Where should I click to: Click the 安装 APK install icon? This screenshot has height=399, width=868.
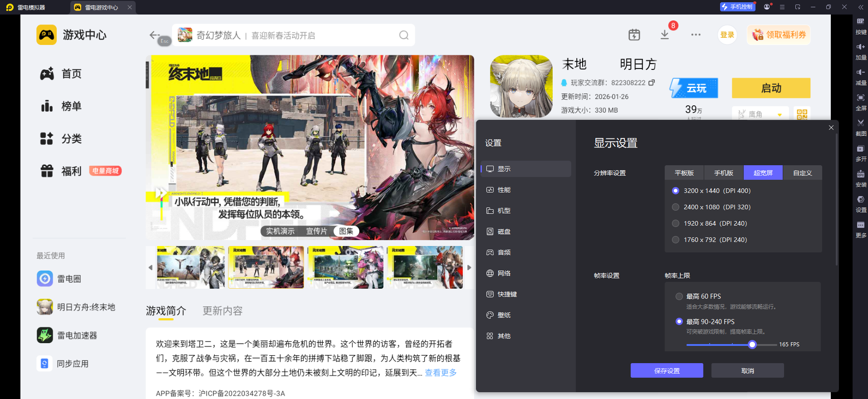point(860,174)
